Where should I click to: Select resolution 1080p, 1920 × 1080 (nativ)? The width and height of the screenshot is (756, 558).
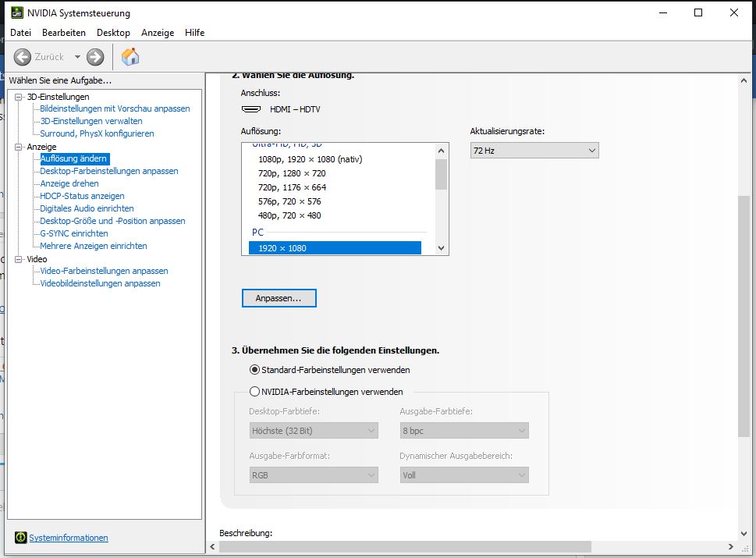(310, 159)
